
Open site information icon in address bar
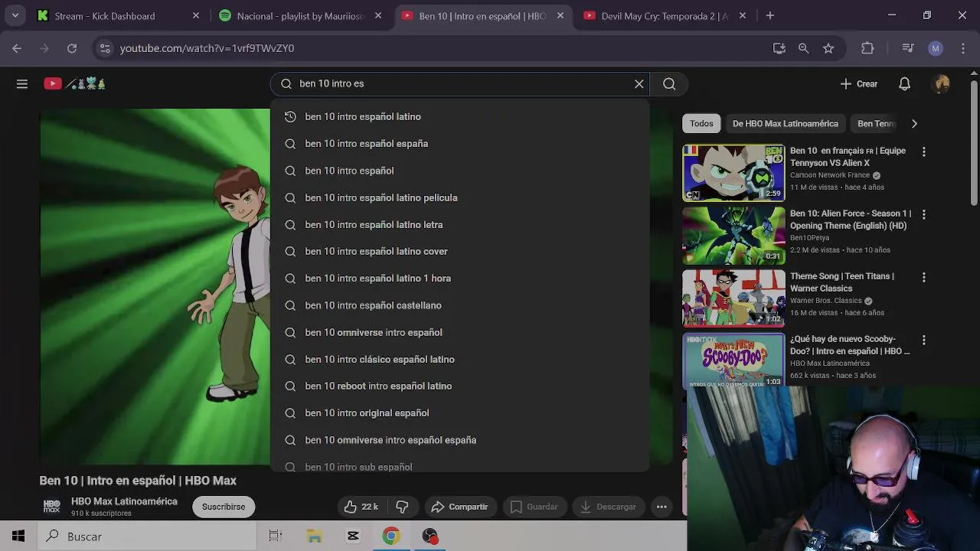click(105, 48)
